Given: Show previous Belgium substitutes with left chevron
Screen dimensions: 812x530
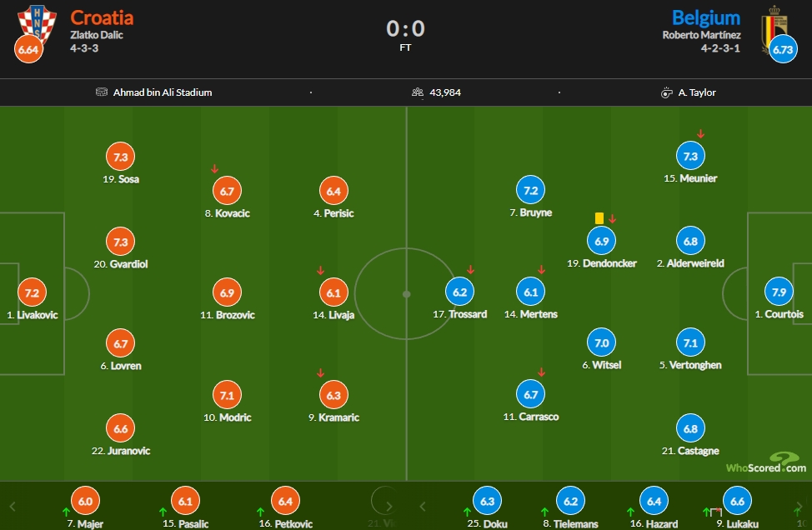Looking at the screenshot, I should [423, 506].
